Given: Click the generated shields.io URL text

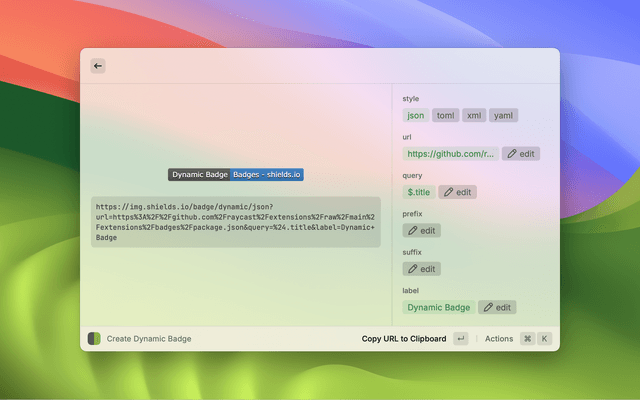Looking at the screenshot, I should coord(235,222).
